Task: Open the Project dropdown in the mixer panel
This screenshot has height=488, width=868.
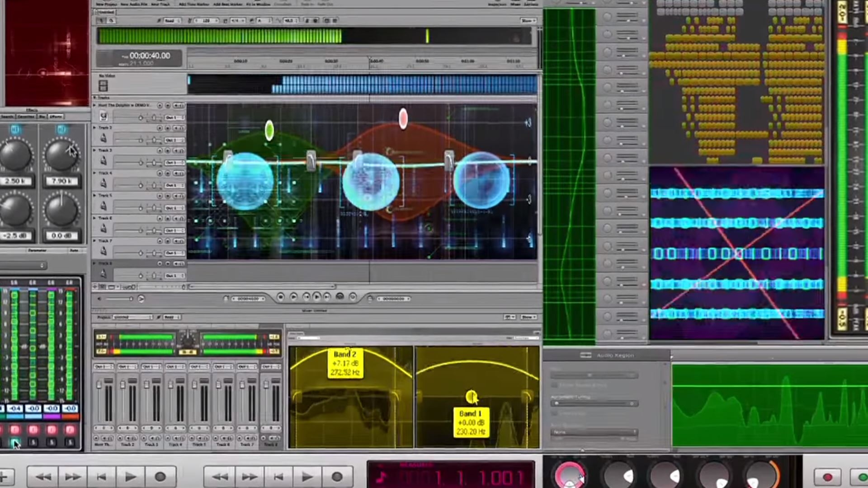Action: [132, 317]
